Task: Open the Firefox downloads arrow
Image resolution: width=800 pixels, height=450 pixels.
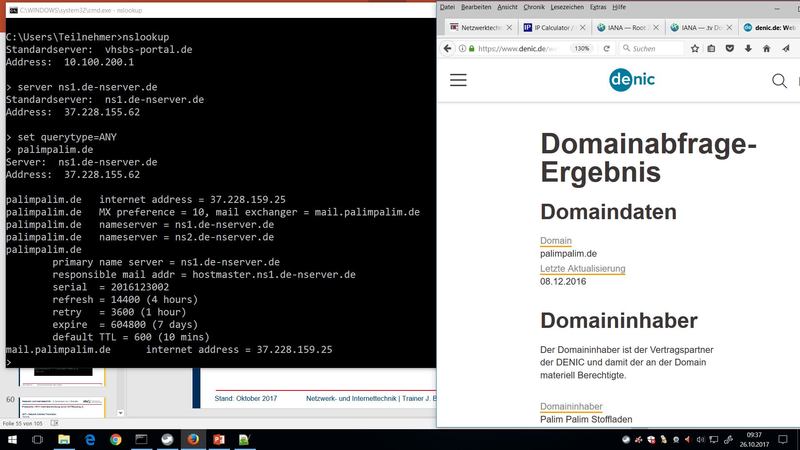Action: click(748, 48)
